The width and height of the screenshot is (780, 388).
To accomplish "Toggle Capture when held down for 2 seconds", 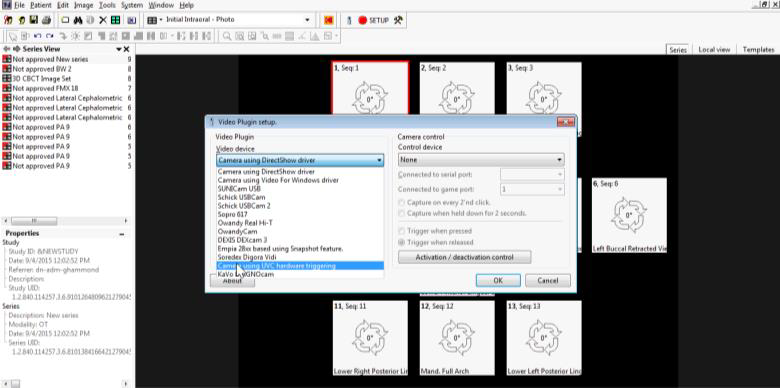I will click(x=401, y=213).
